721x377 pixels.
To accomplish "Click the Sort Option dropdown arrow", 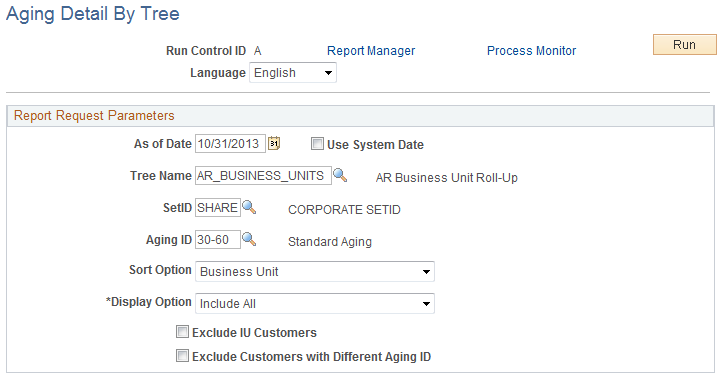I will point(426,272).
